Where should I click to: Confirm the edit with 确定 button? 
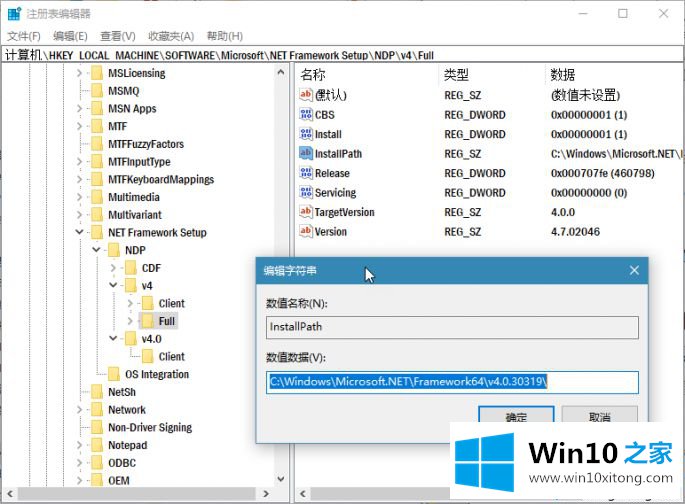[x=516, y=415]
